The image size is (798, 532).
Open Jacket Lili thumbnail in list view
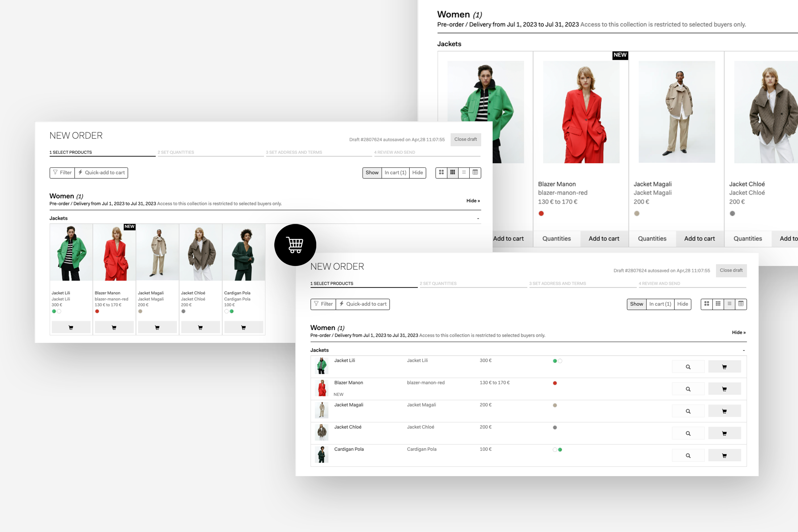(321, 366)
